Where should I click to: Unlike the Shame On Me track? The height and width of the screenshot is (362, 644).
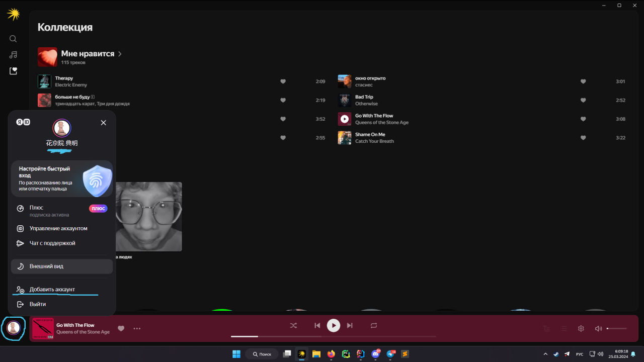pyautogui.click(x=583, y=138)
